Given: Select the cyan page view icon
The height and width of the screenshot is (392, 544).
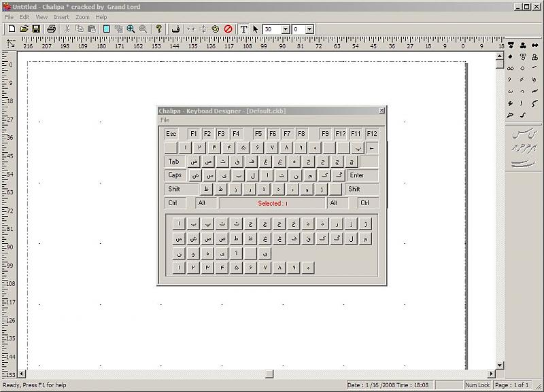Looking at the screenshot, I should tap(107, 29).
